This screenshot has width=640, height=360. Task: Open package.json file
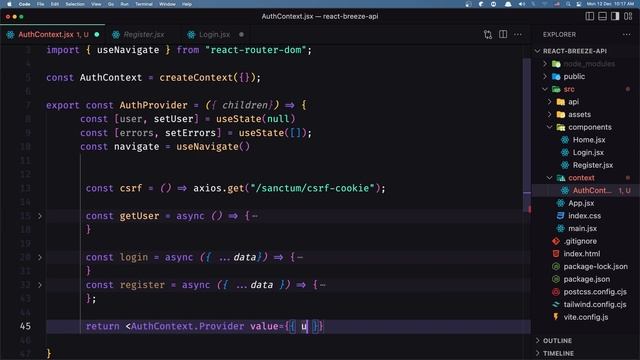click(587, 279)
